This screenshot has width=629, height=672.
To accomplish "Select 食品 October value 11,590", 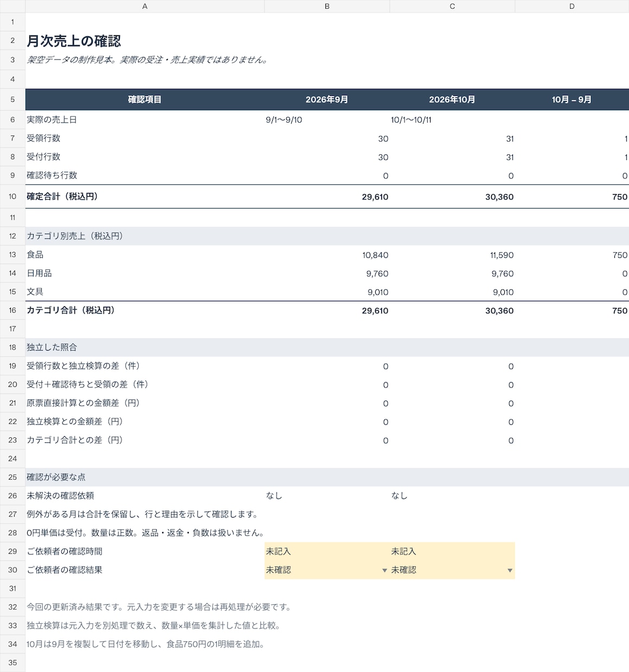I will point(452,255).
